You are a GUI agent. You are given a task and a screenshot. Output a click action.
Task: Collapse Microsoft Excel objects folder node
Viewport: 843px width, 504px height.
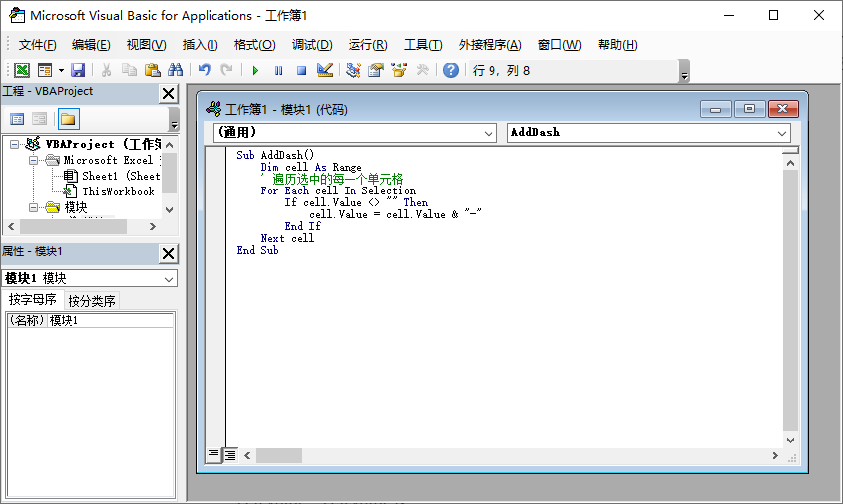[x=34, y=160]
